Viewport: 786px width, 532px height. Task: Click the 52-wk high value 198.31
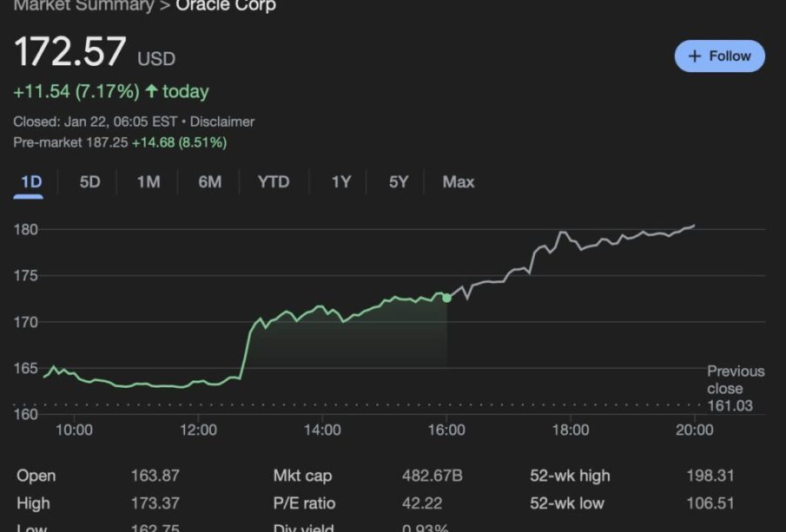pos(710,476)
